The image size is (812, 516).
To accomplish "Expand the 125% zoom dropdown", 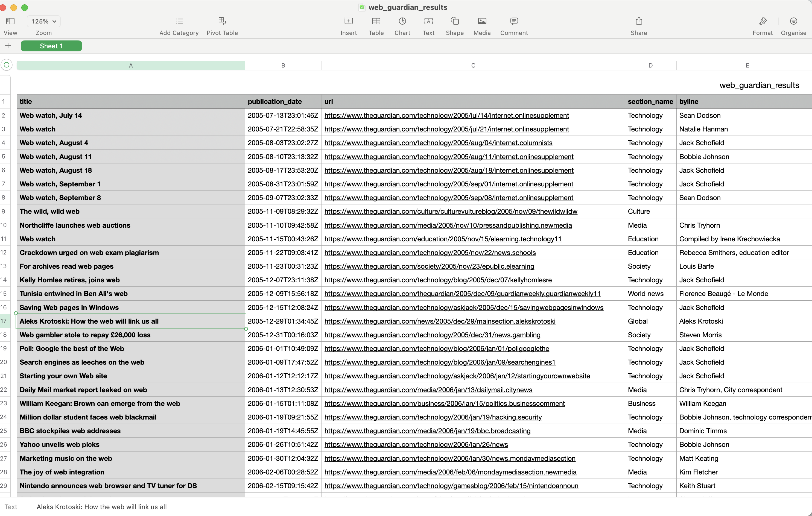I will coord(44,21).
